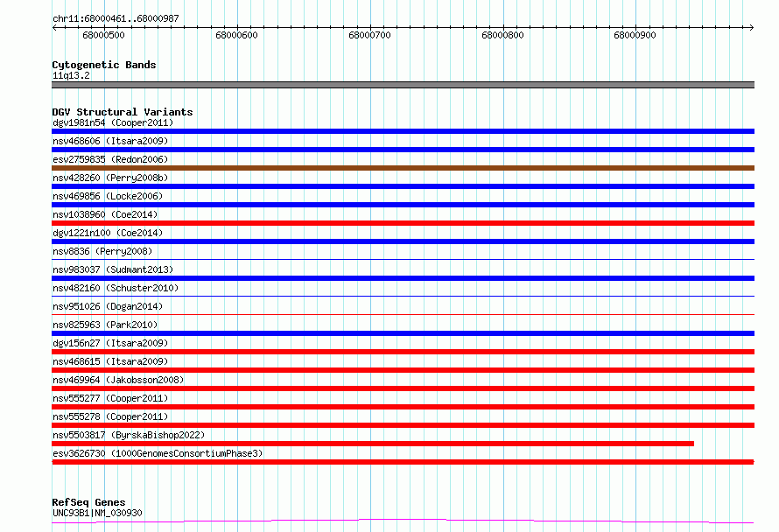Click ruler position 68000800

pos(502,35)
